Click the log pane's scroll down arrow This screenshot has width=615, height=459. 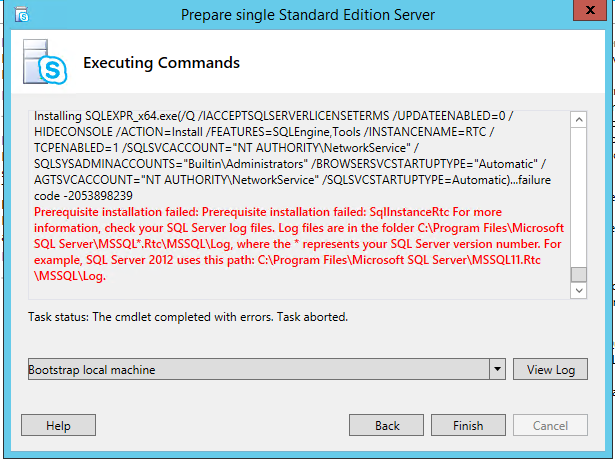click(x=579, y=291)
